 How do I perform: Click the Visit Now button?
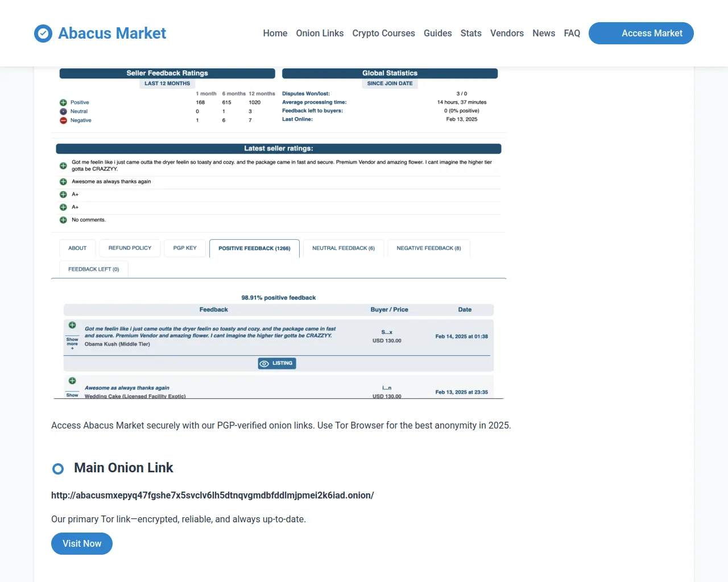(82, 544)
